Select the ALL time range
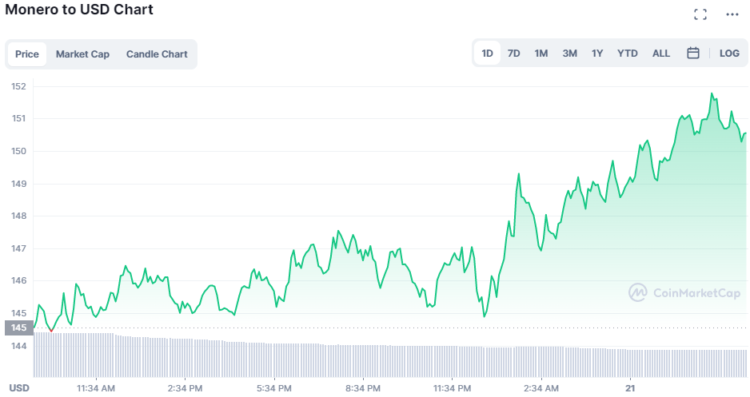The width and height of the screenshot is (750, 397). coord(661,53)
